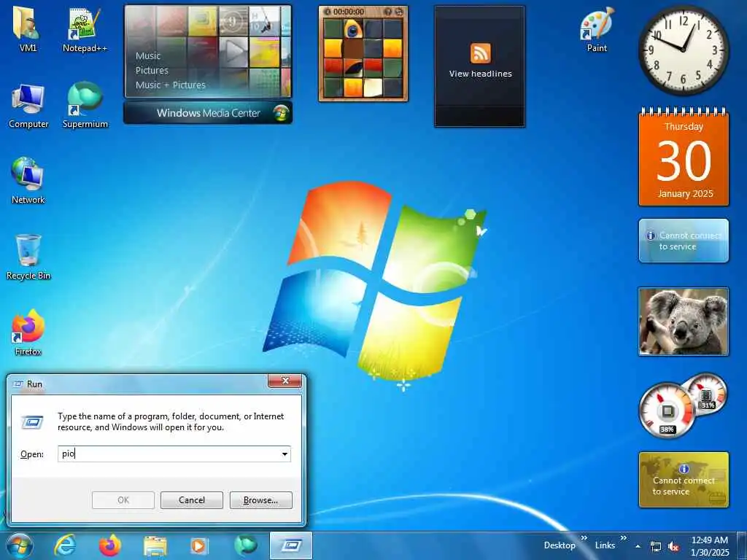Click the Links toolbar label on the taskbar
This screenshot has width=747, height=560.
pyautogui.click(x=605, y=545)
